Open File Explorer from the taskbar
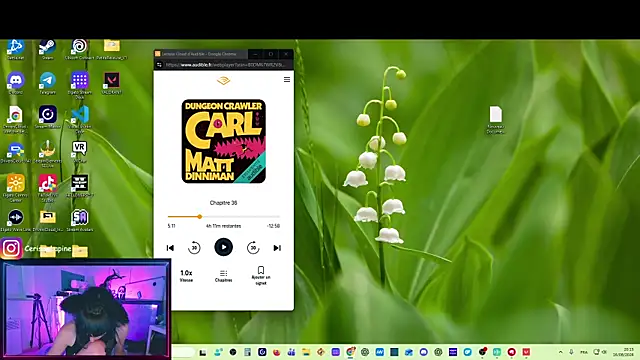 [x=306, y=352]
